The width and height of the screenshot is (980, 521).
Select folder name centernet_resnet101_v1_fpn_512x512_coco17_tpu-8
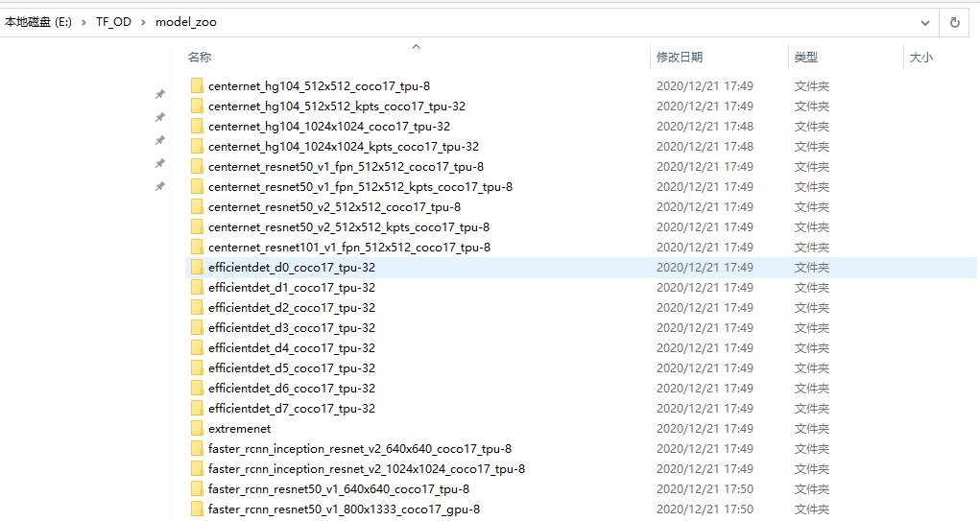[348, 248]
